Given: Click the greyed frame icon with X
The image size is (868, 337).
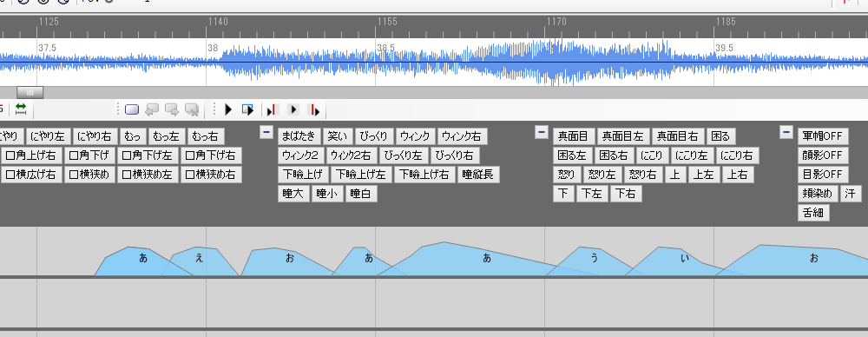Looking at the screenshot, I should 192,109.
